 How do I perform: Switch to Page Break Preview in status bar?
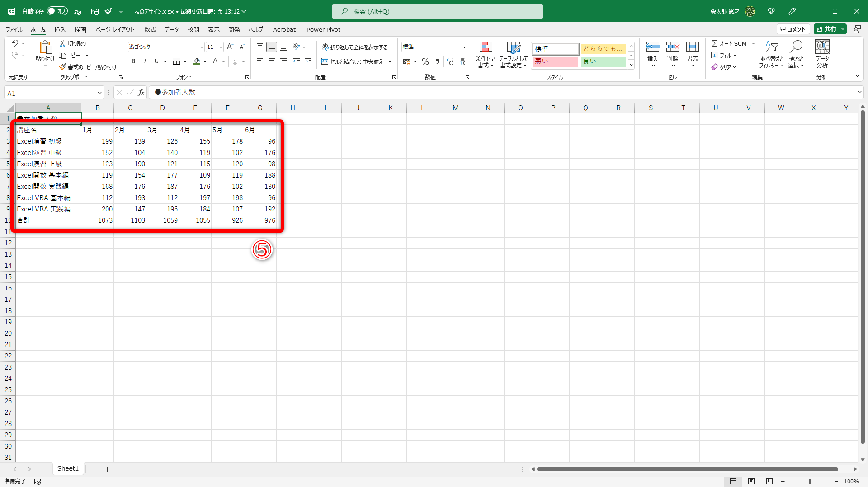click(x=769, y=482)
